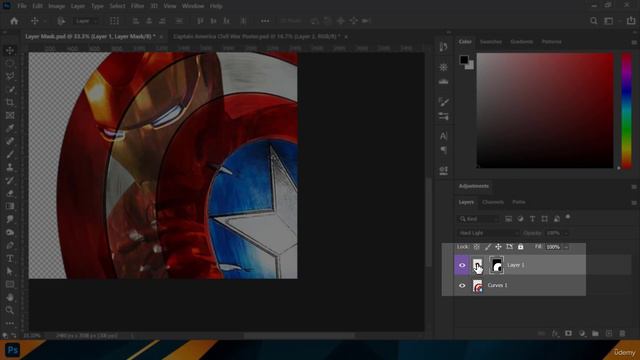640x360 pixels.
Task: Select the Zoom tool
Action: tap(10, 310)
